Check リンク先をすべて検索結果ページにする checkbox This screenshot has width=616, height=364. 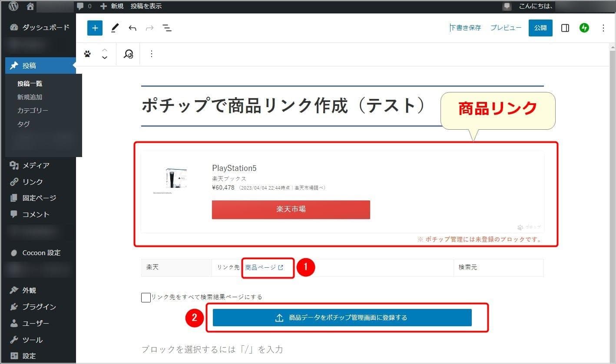146,297
